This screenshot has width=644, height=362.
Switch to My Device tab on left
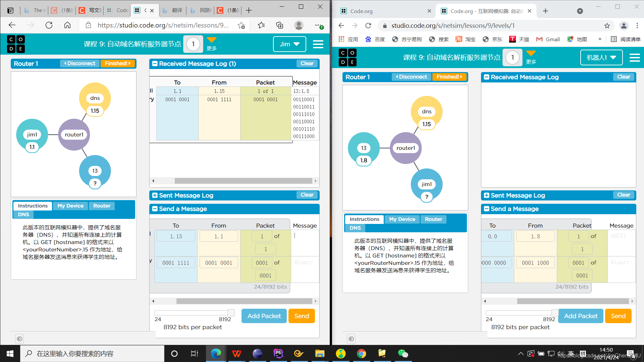tap(70, 206)
